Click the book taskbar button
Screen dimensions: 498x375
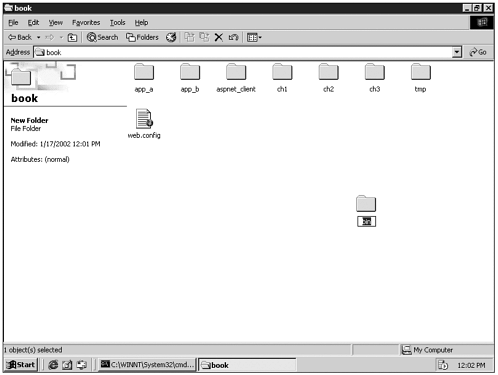coord(247,365)
